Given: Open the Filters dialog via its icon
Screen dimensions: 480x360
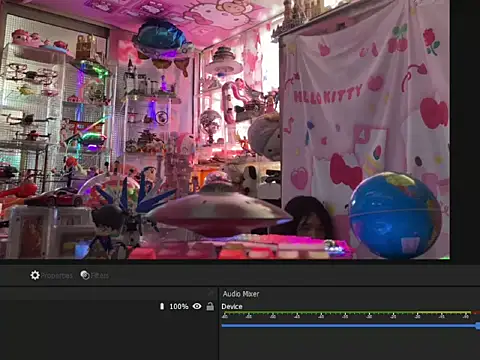Looking at the screenshot, I should [x=85, y=275].
